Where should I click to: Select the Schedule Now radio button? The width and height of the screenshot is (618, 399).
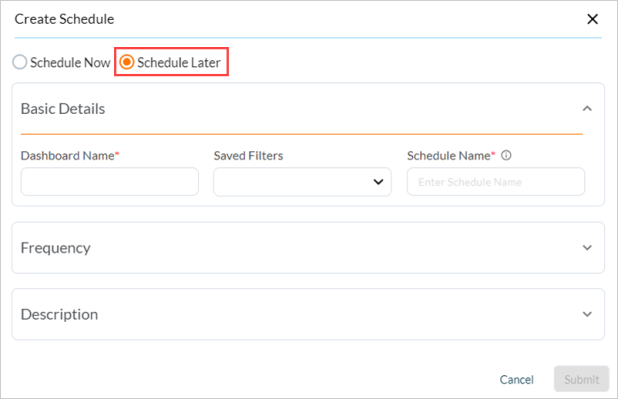coord(20,62)
